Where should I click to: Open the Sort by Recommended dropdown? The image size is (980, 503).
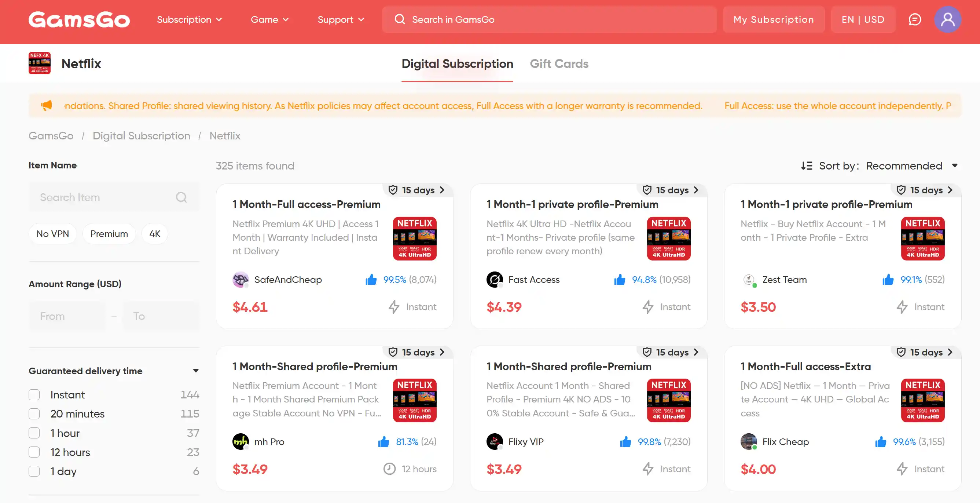pyautogui.click(x=911, y=165)
